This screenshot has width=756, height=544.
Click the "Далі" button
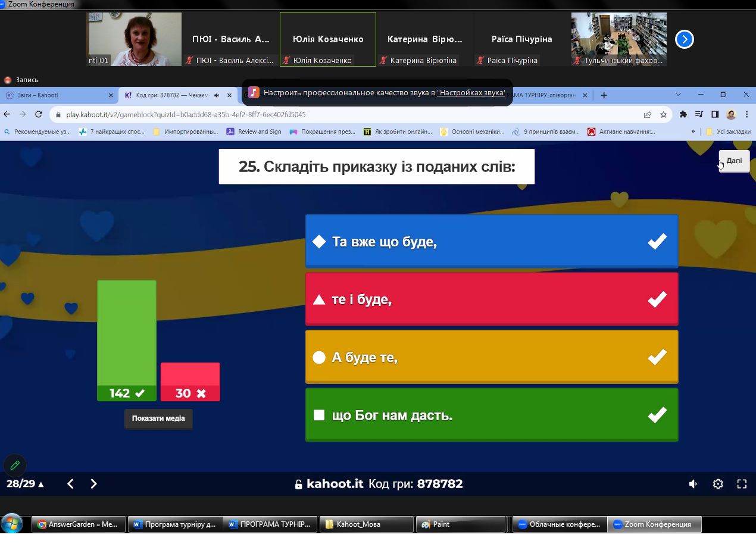coord(734,161)
